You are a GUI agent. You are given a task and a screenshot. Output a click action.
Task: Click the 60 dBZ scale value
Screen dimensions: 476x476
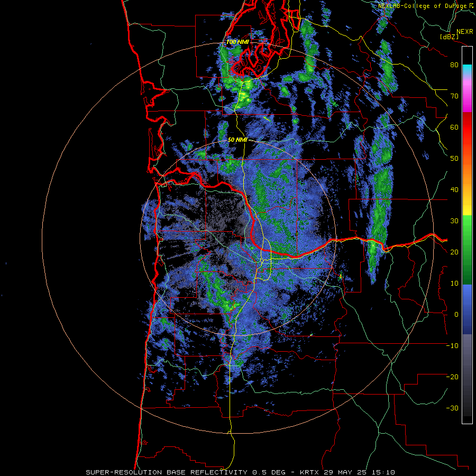[454, 127]
